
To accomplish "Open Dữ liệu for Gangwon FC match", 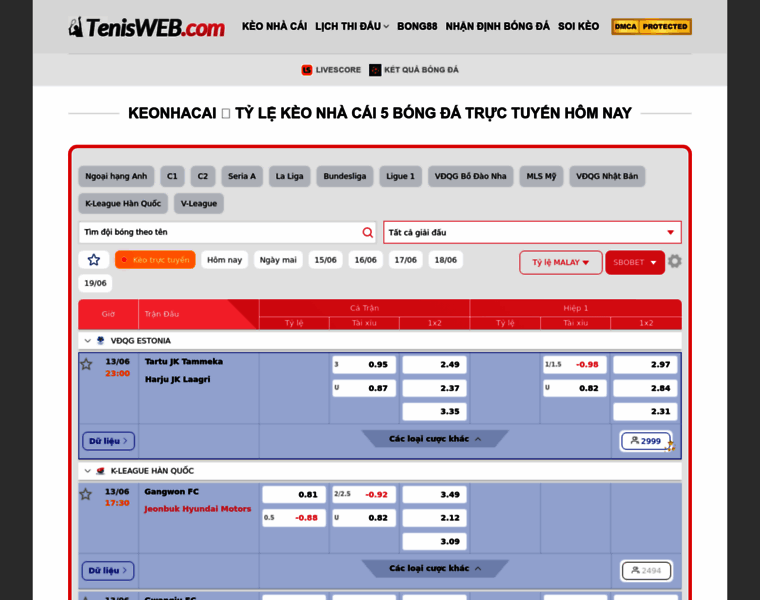I will click(108, 570).
